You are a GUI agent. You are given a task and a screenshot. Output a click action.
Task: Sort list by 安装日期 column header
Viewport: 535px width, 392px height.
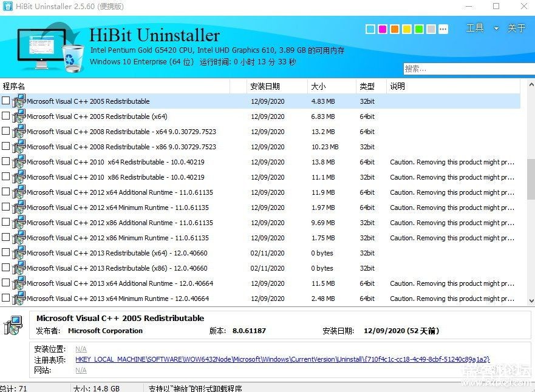(277, 86)
